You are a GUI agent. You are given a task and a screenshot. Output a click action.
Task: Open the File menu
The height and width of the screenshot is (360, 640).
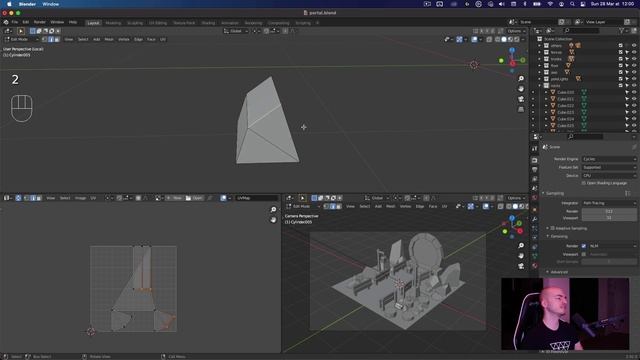15,22
